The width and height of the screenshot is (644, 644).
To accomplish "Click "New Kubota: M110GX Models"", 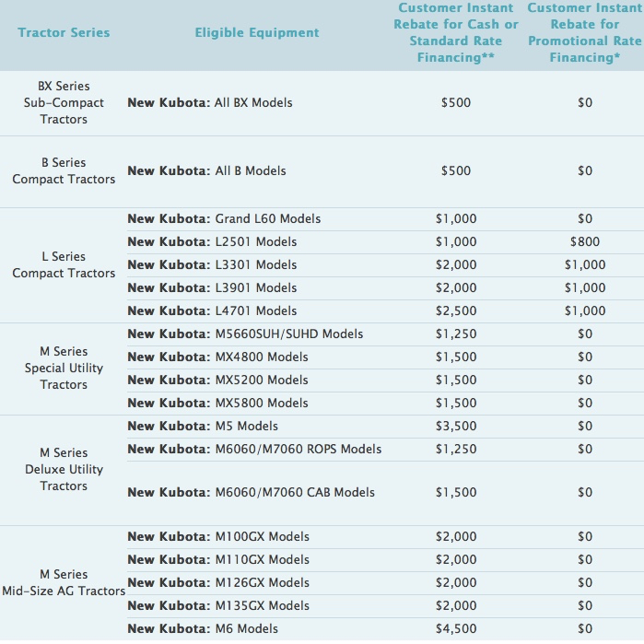I will pyautogui.click(x=218, y=559).
